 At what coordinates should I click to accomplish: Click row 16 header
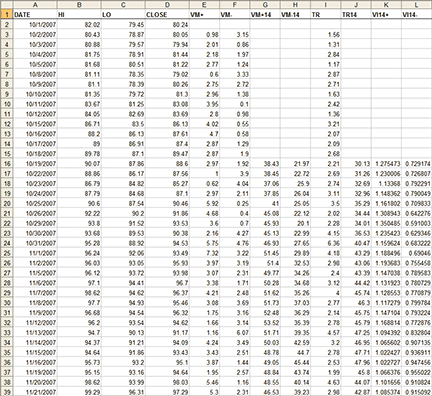coord(7,164)
